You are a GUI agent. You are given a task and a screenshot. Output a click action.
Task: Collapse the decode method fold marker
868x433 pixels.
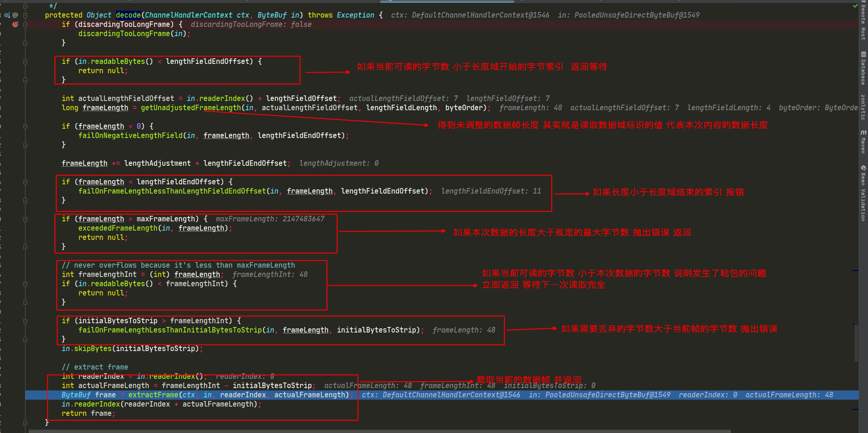pyautogui.click(x=25, y=15)
